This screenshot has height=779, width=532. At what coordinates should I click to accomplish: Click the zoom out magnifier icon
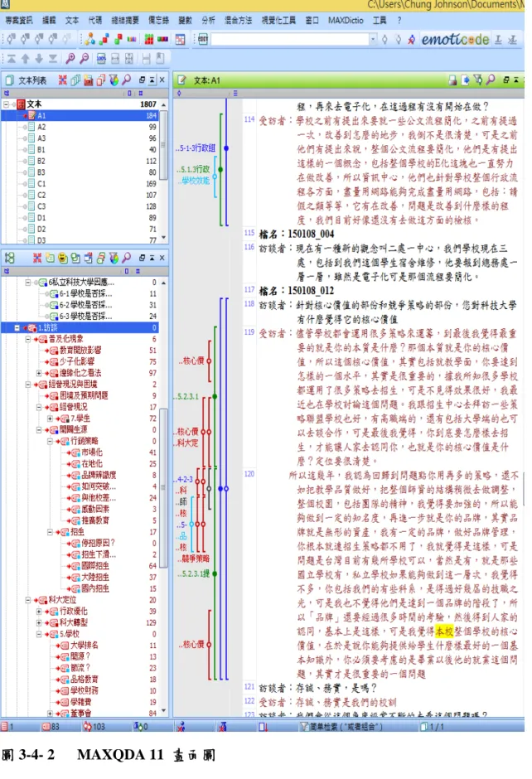coord(85,59)
